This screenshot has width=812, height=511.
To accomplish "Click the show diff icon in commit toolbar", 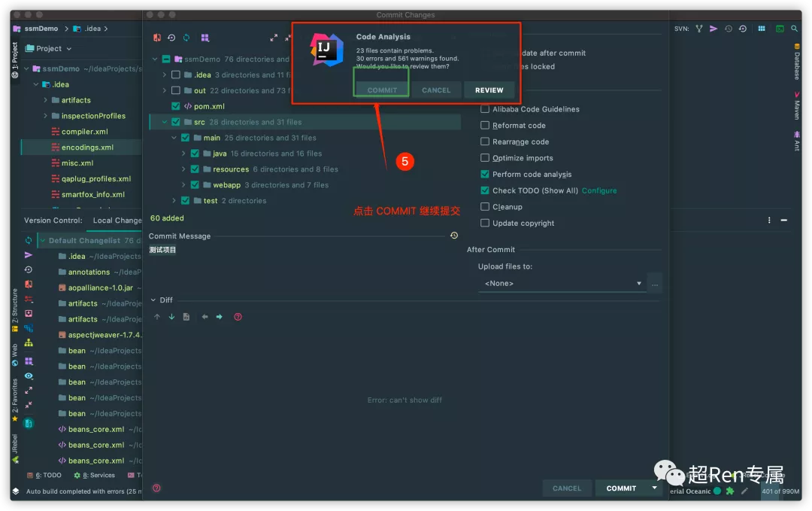I will click(157, 38).
